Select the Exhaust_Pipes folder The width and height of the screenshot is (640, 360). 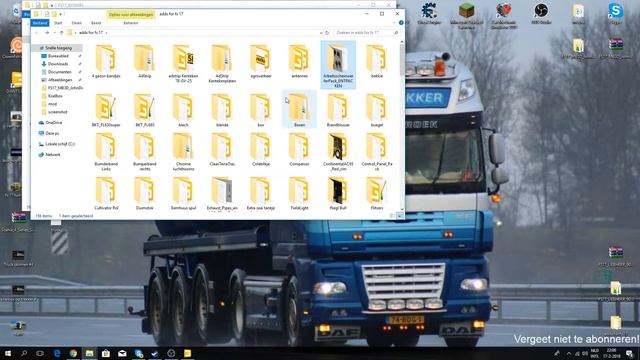(x=222, y=193)
